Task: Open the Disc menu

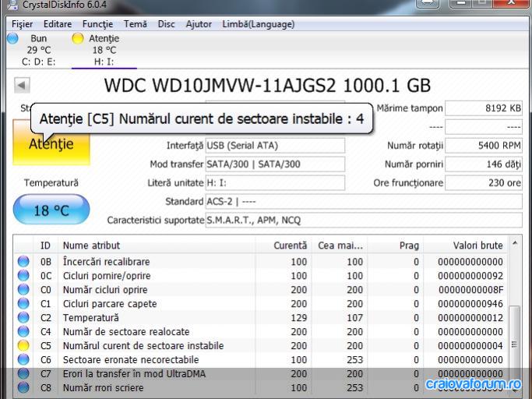Action: pos(166,24)
